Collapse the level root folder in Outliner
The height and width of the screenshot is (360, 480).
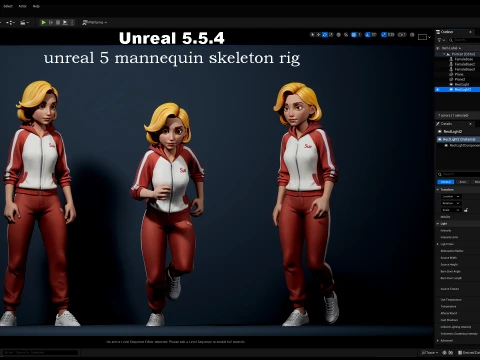click(444, 54)
